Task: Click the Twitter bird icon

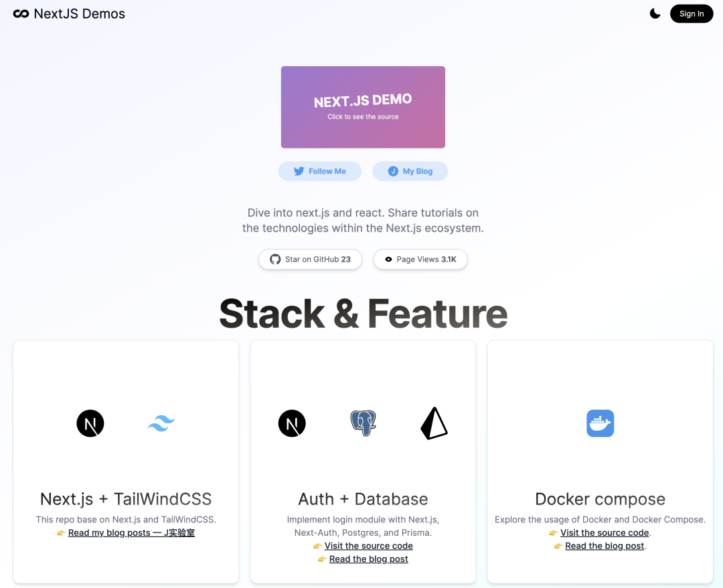Action: point(299,171)
